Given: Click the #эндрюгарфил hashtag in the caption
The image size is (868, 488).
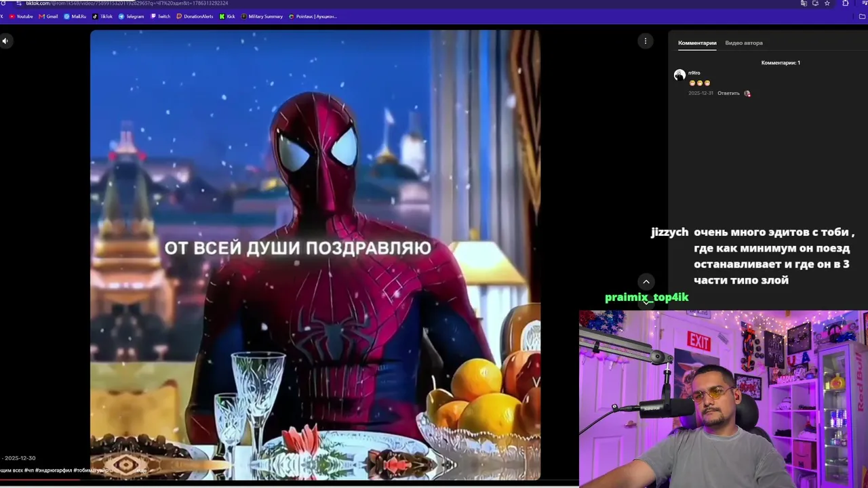Looking at the screenshot, I should click(54, 470).
